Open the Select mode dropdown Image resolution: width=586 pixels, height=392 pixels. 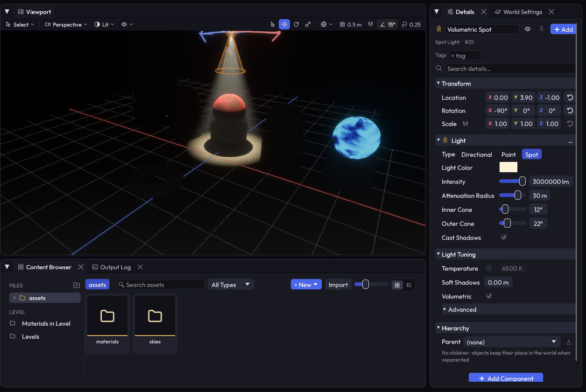click(x=20, y=24)
